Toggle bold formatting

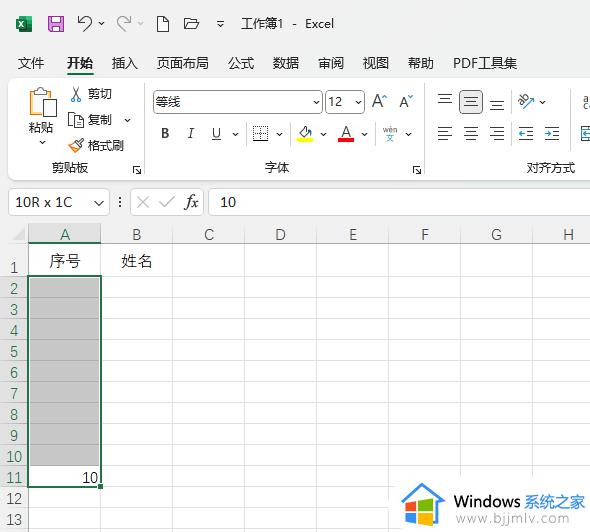pyautogui.click(x=165, y=133)
